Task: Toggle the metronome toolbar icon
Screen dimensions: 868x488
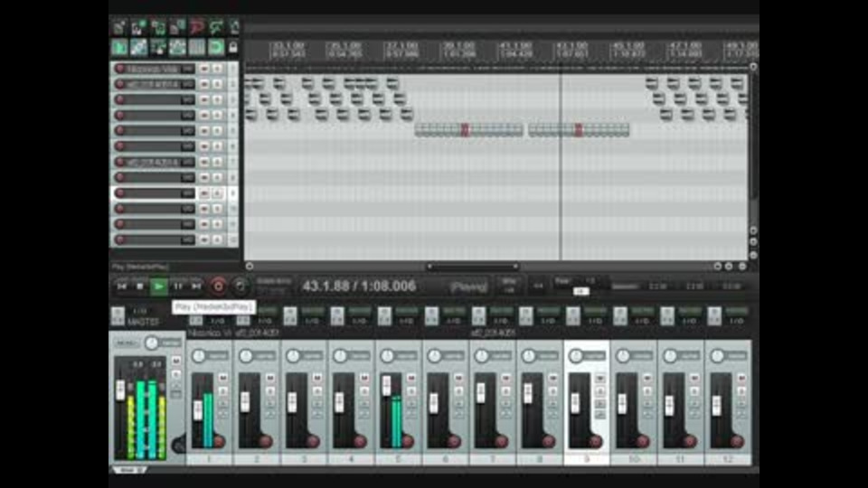Action: click(x=233, y=26)
